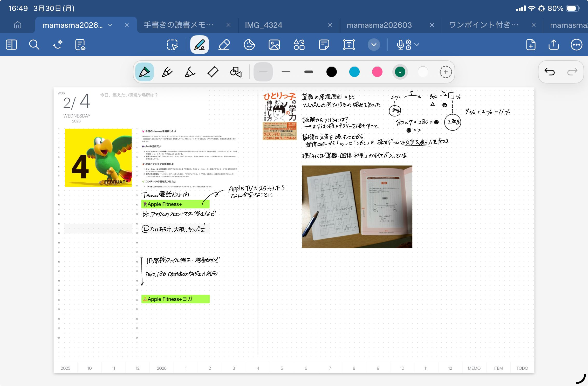Select the Insert Image tool
588x386 pixels.
pyautogui.click(x=274, y=45)
